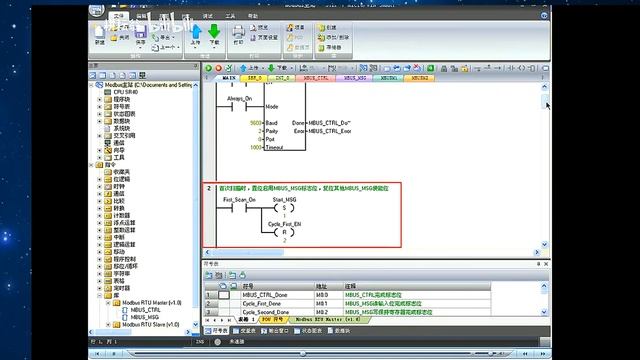Image resolution: width=640 pixels, height=360 pixels.
Task: Click the Symbol Table button in bottom bar
Action: [x=216, y=331]
